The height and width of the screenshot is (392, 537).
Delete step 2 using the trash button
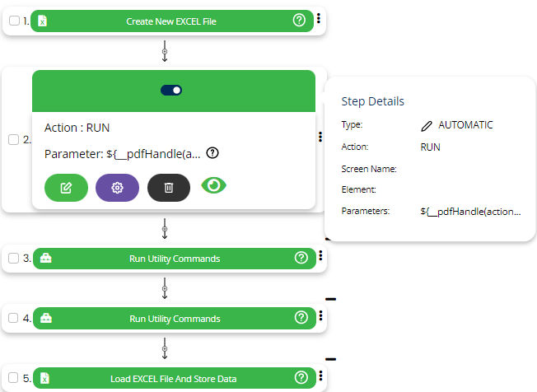169,188
